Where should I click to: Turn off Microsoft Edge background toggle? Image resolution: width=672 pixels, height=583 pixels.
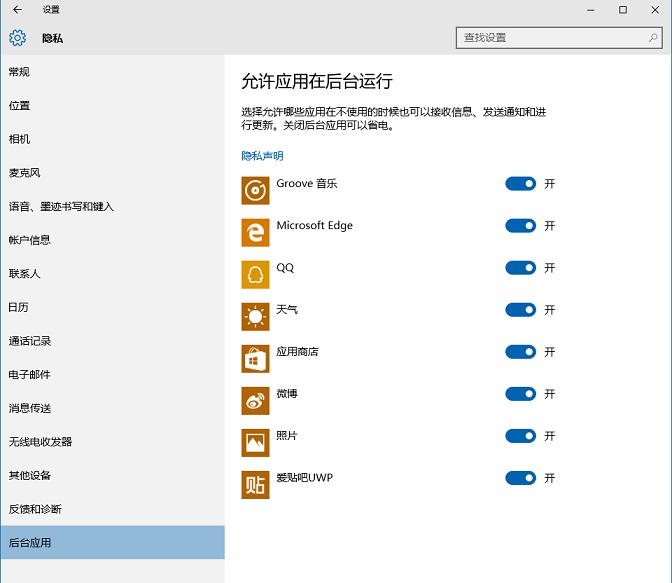(x=521, y=226)
